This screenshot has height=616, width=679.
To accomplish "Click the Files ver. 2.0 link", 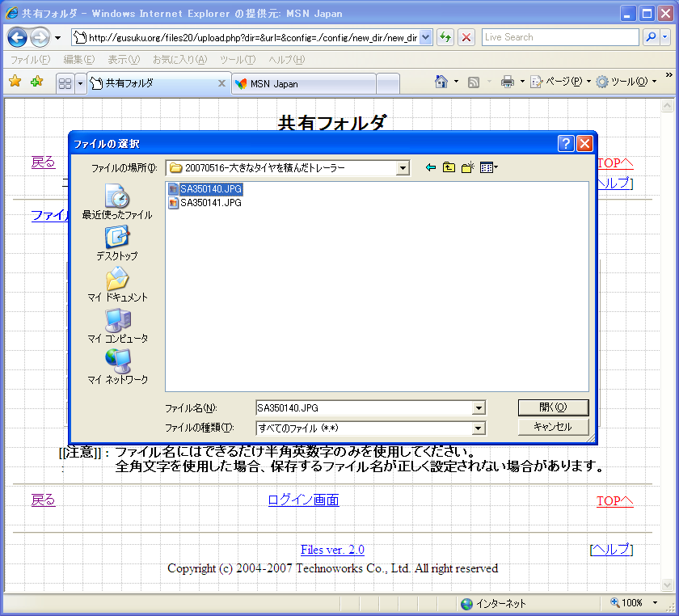I will point(332,550).
